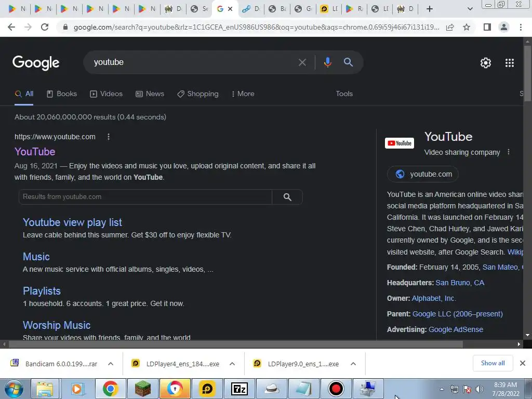This screenshot has height=399, width=532.
Task: Click the browser back arrow
Action: coord(11,27)
